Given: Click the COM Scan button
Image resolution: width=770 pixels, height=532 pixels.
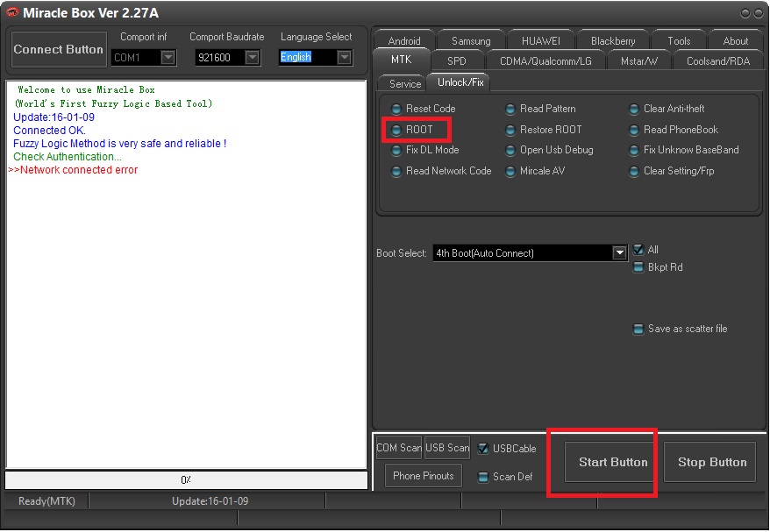Looking at the screenshot, I should 399,448.
